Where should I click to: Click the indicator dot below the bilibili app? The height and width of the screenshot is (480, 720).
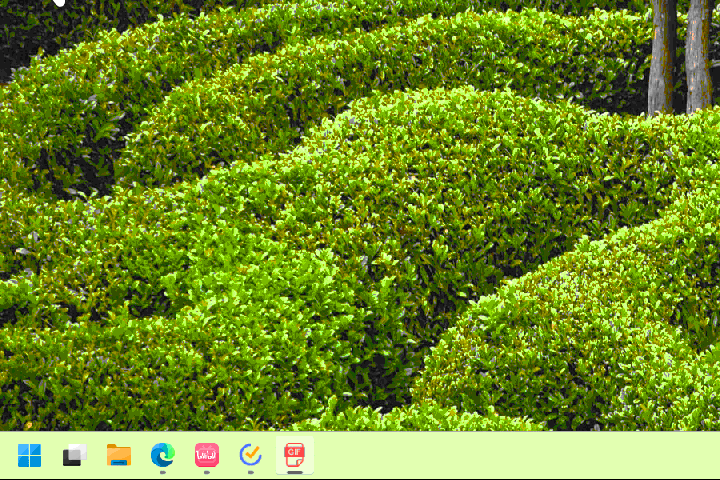pos(206,472)
